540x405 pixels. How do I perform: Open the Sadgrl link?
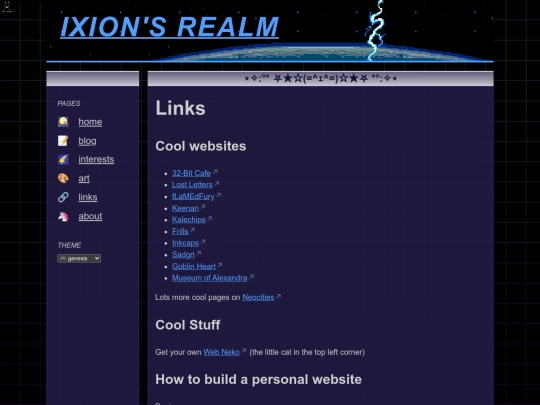pos(183,255)
